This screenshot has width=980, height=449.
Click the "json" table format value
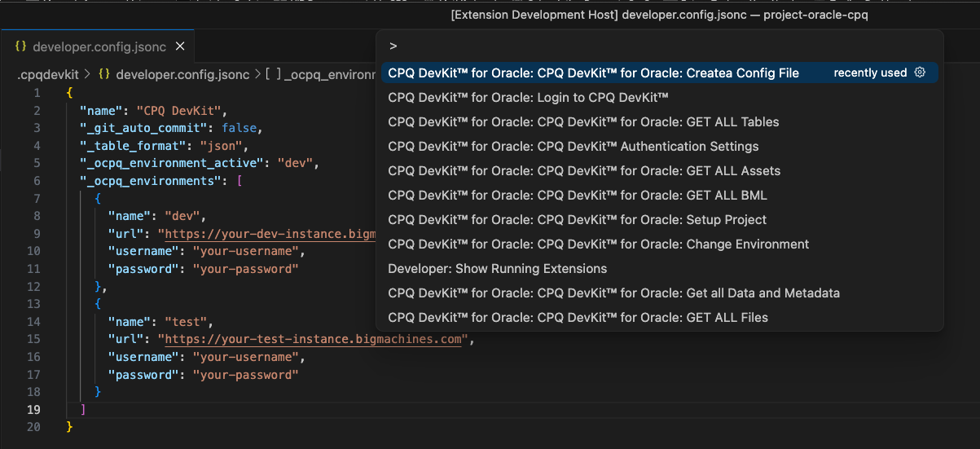(x=222, y=146)
